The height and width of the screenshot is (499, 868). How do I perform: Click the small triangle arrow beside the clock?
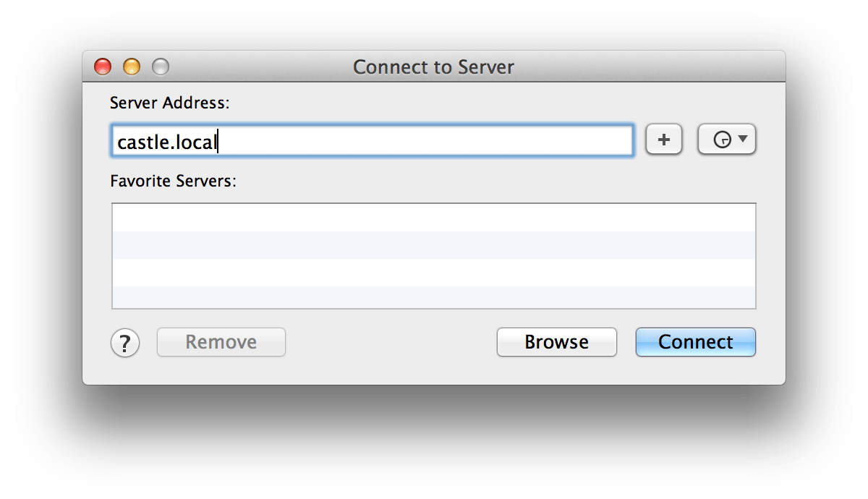click(742, 138)
